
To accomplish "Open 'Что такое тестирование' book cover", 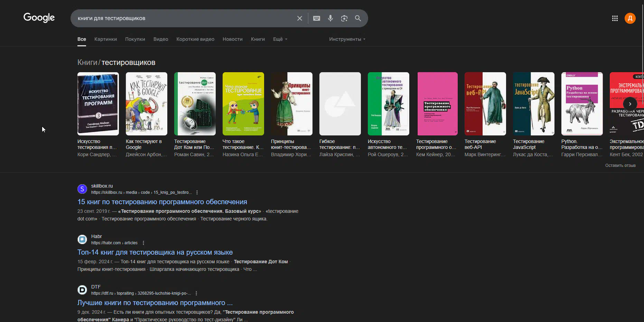I will [x=243, y=104].
